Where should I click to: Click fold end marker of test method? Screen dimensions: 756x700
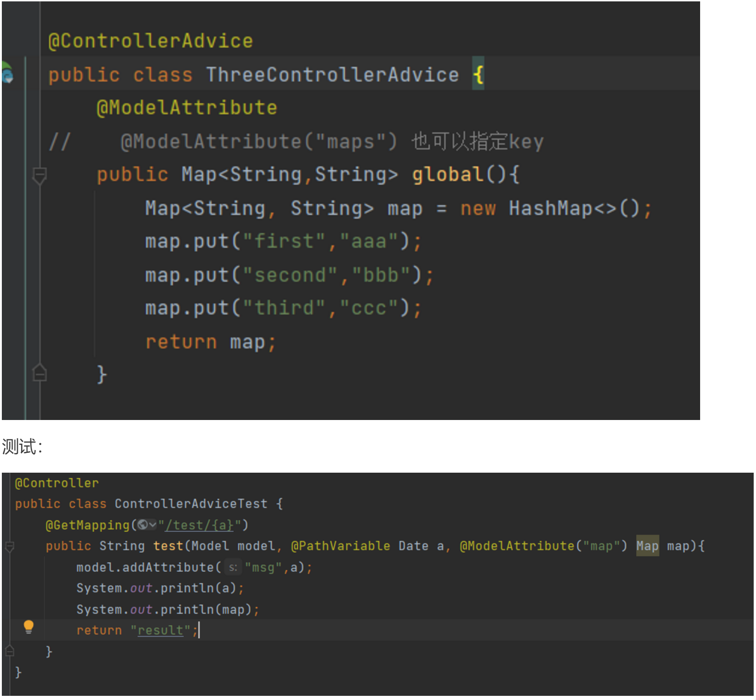9,651
